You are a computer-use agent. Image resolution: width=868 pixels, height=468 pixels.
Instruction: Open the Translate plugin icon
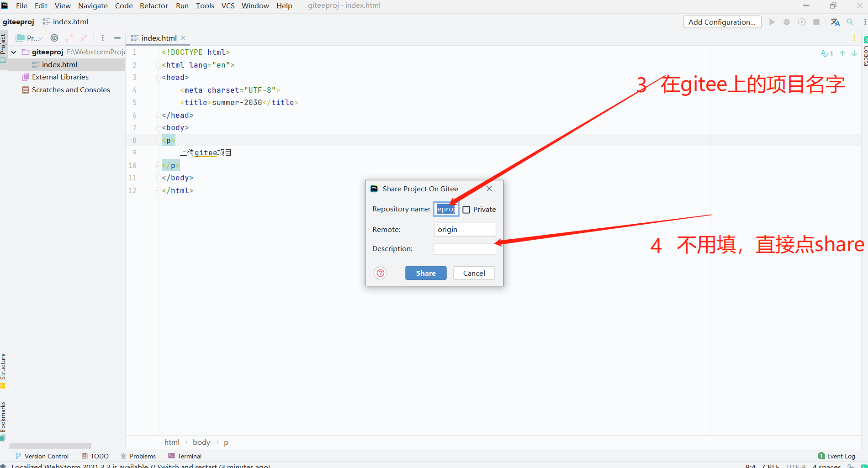click(835, 22)
